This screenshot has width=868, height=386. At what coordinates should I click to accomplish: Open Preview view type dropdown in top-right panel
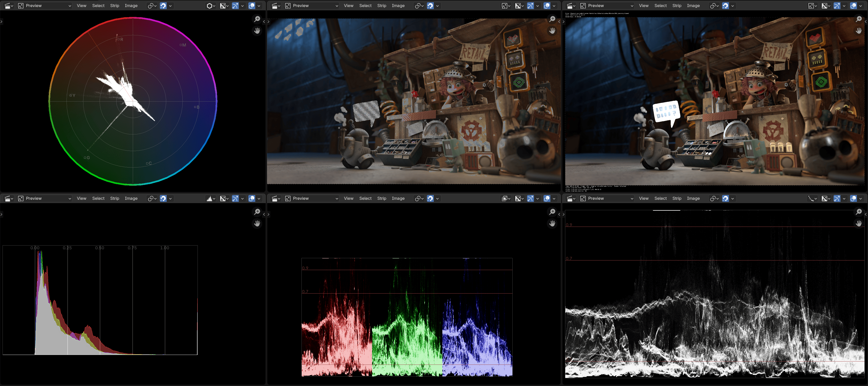click(x=606, y=6)
